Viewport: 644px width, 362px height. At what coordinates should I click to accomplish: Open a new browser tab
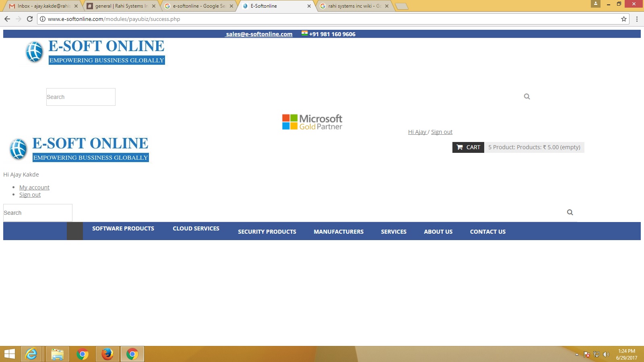[x=402, y=6]
